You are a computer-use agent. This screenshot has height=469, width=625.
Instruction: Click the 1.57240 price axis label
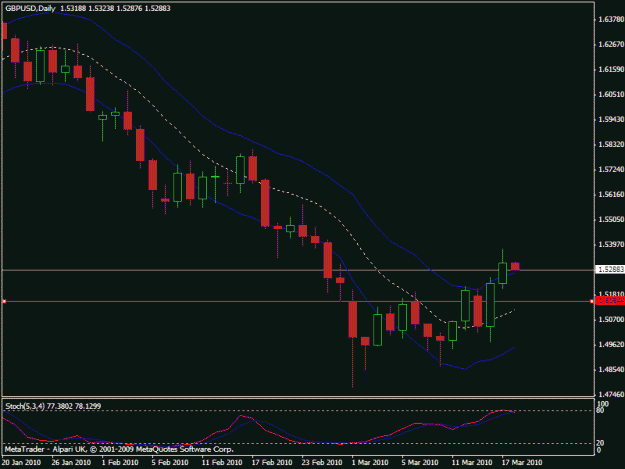[x=611, y=169]
